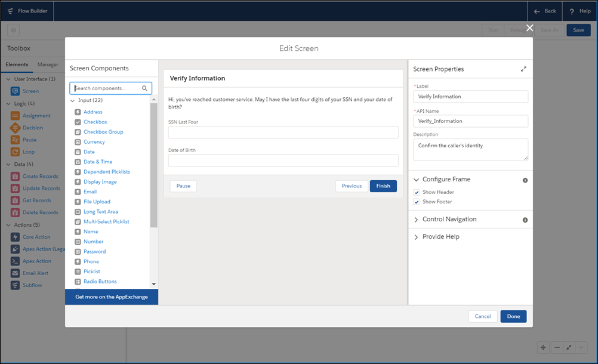
Task: Click the Cancel button
Action: 483,316
